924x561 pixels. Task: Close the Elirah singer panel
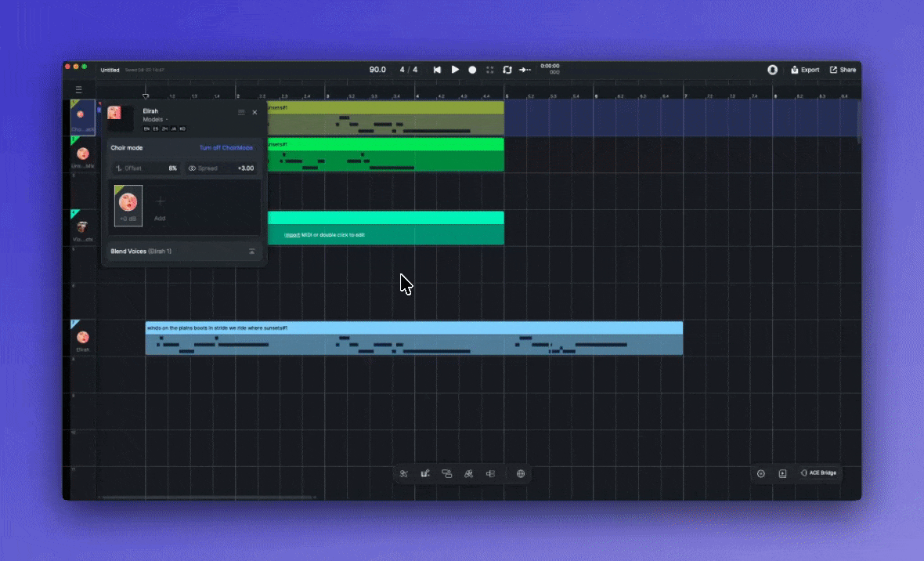pyautogui.click(x=254, y=113)
